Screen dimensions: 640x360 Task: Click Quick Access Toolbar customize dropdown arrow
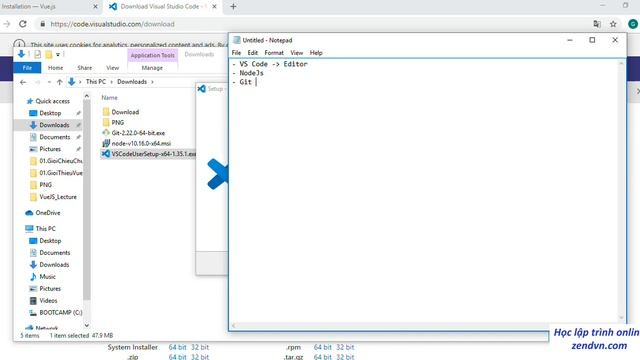(58, 54)
